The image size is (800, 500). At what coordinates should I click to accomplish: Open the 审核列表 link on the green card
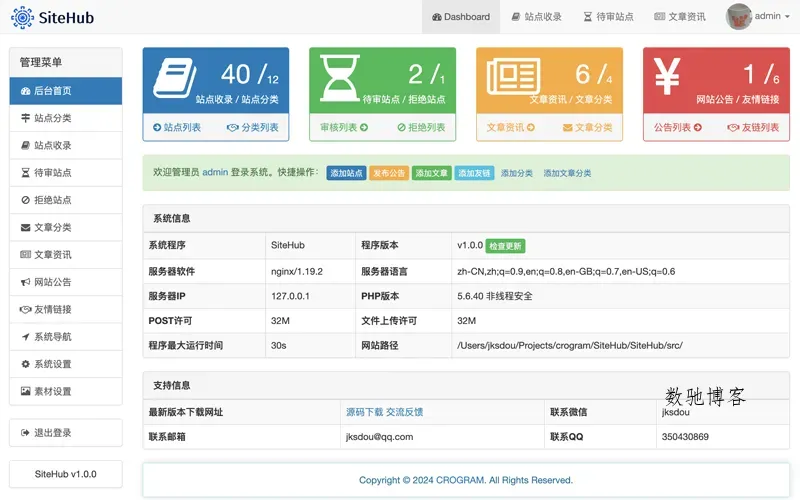[x=344, y=128]
